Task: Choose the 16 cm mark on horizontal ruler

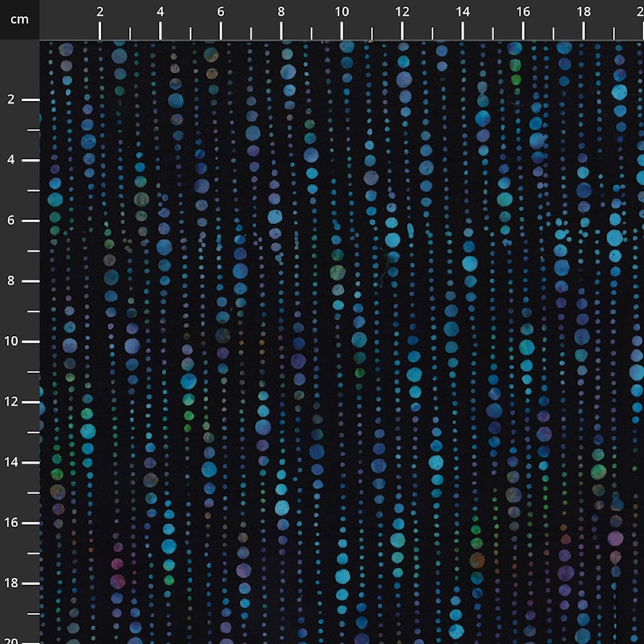Action: coord(523,30)
